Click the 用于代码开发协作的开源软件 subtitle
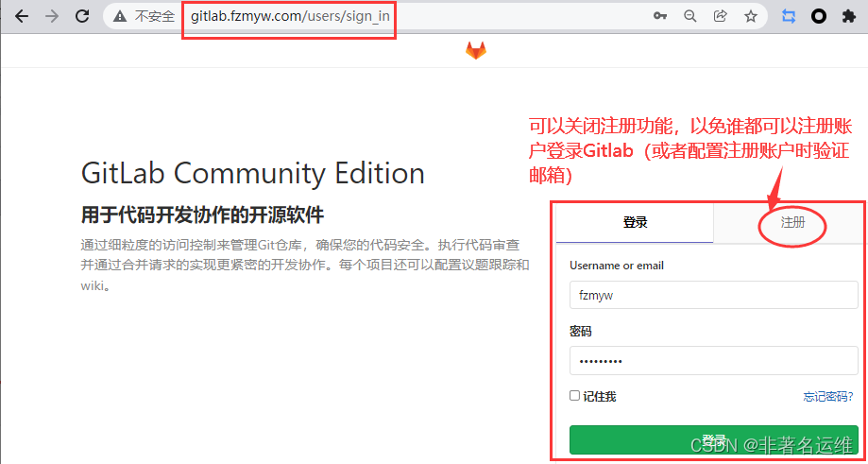Image resolution: width=868 pixels, height=464 pixels. [203, 215]
